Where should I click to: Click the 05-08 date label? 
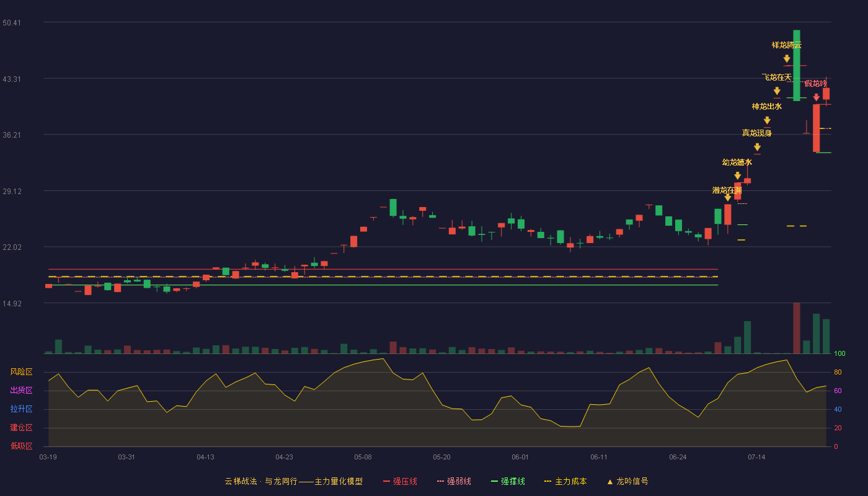363,457
